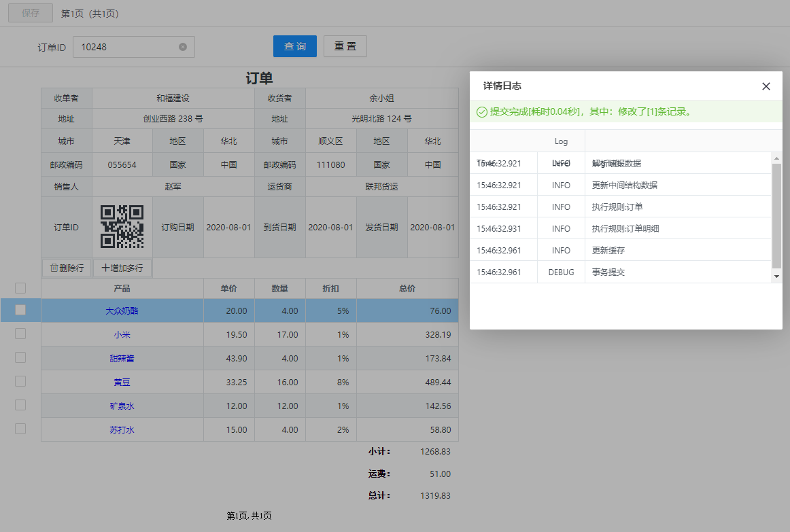Open the 黄豆 product link

[x=122, y=382]
